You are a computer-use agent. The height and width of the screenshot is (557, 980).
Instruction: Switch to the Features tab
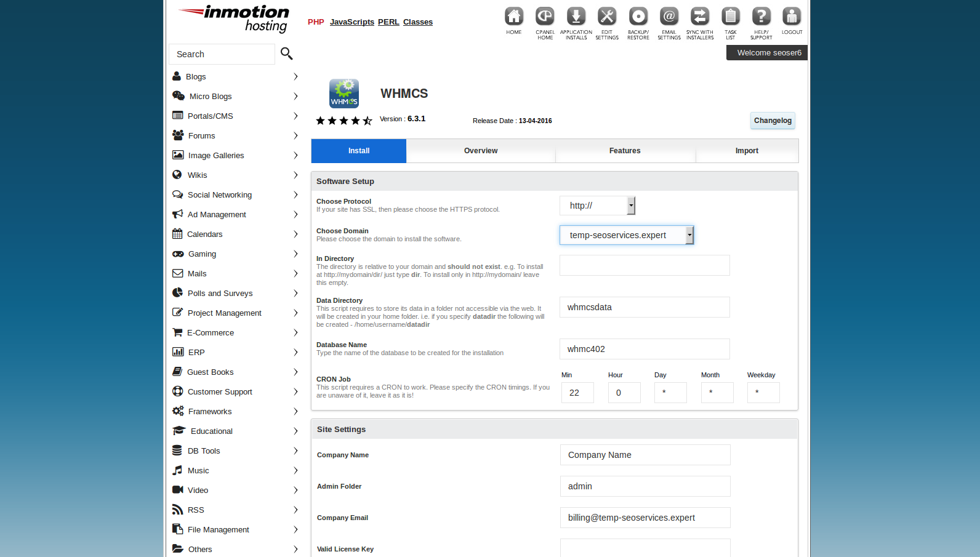click(624, 151)
